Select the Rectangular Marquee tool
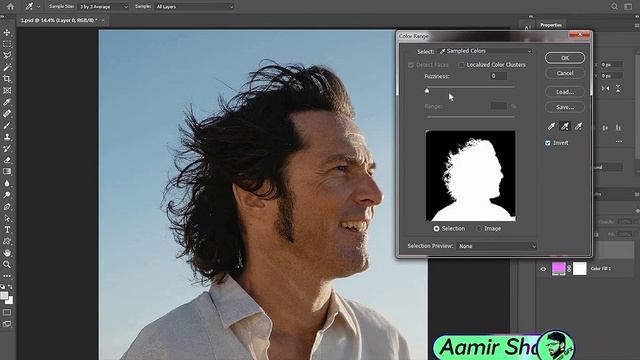Viewport: 640px width, 360px height. (7, 44)
